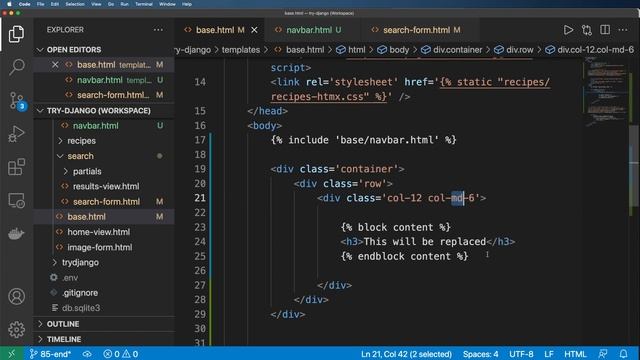Viewport: 640px width, 360px height.
Task: Open the .gitignore file
Action: (80, 293)
